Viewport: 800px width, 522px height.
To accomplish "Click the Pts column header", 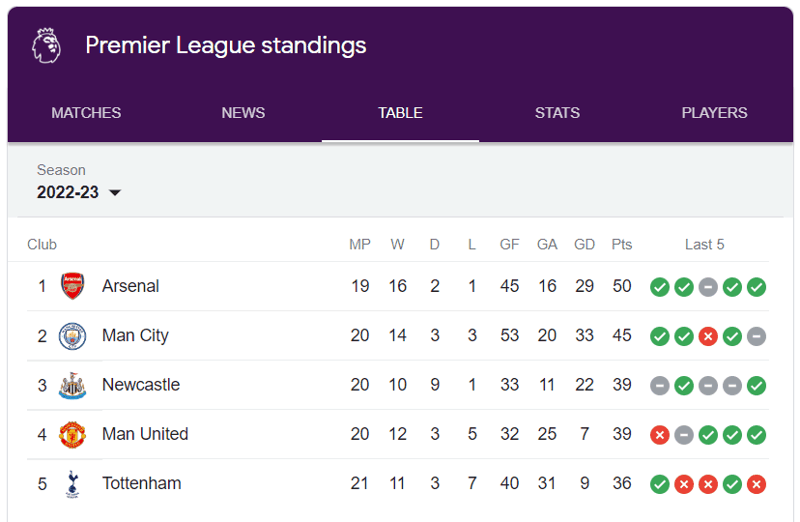I will point(622,244).
